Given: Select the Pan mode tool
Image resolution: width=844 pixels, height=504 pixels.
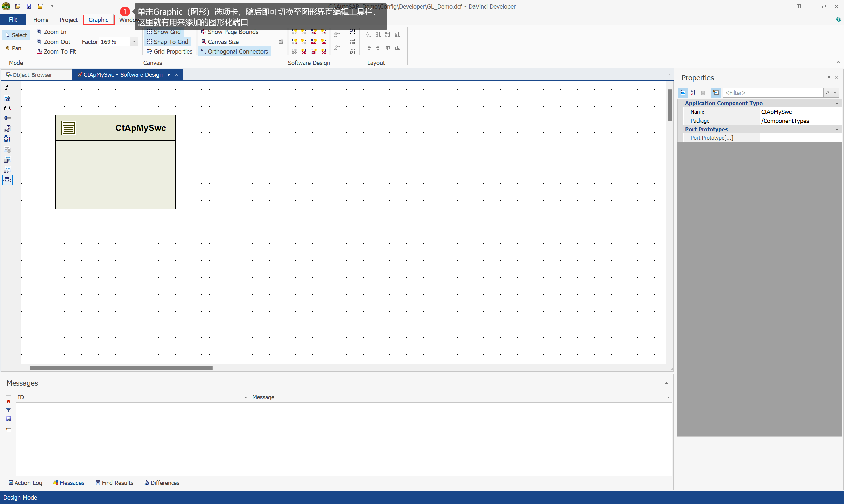Looking at the screenshot, I should pos(14,48).
